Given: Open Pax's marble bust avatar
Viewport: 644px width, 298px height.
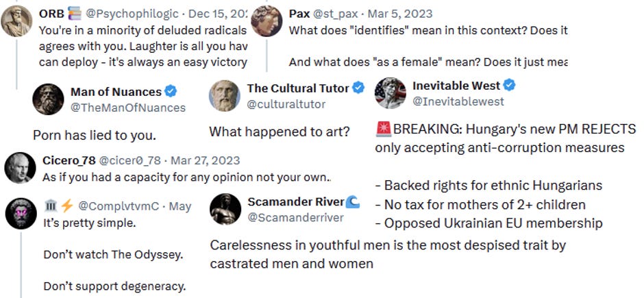Looking at the screenshot, I should pyautogui.click(x=267, y=21).
